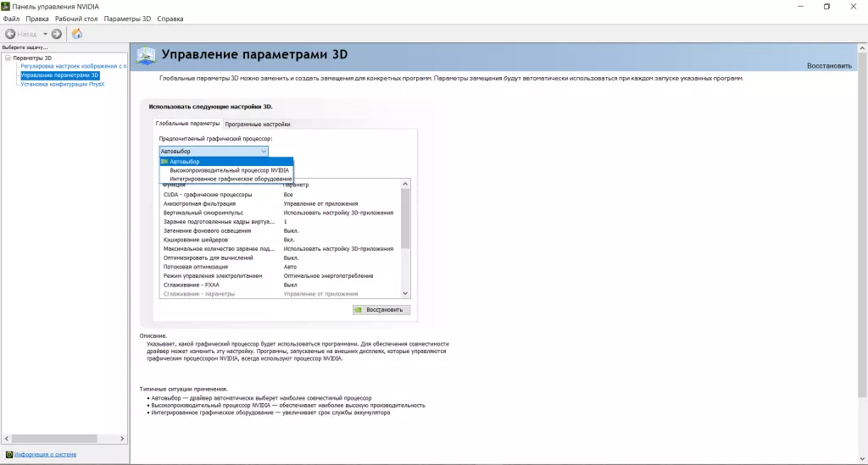This screenshot has height=465, width=868.
Task: Collapse the Параметры 3D tree node
Action: (8, 58)
